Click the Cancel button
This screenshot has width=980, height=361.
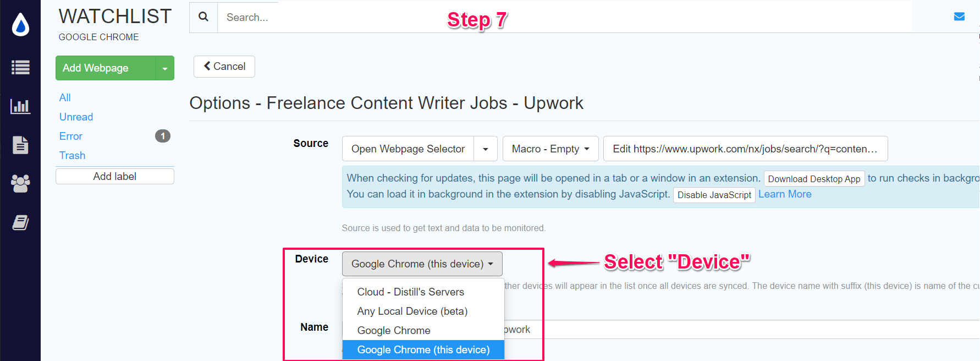[224, 67]
